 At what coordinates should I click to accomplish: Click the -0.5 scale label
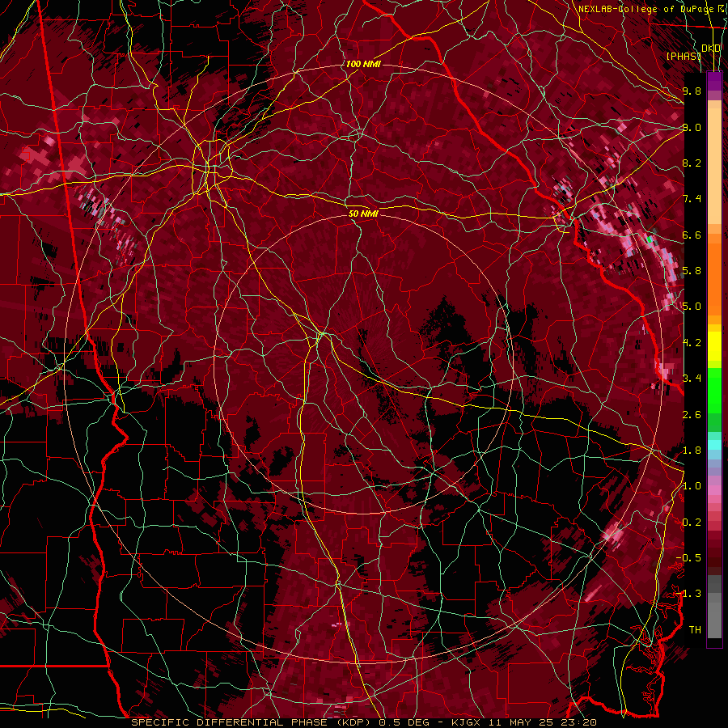688,558
